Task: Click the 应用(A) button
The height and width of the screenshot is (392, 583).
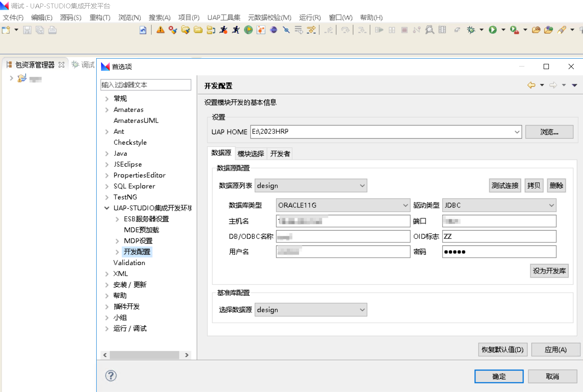Action: 556,350
